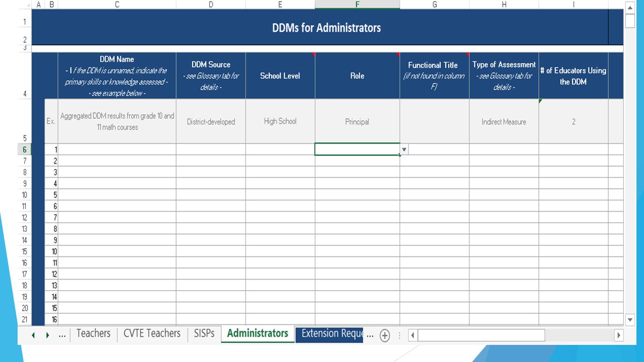Click the School Level header cell
Screen dimensions: 644x362
coord(280,76)
